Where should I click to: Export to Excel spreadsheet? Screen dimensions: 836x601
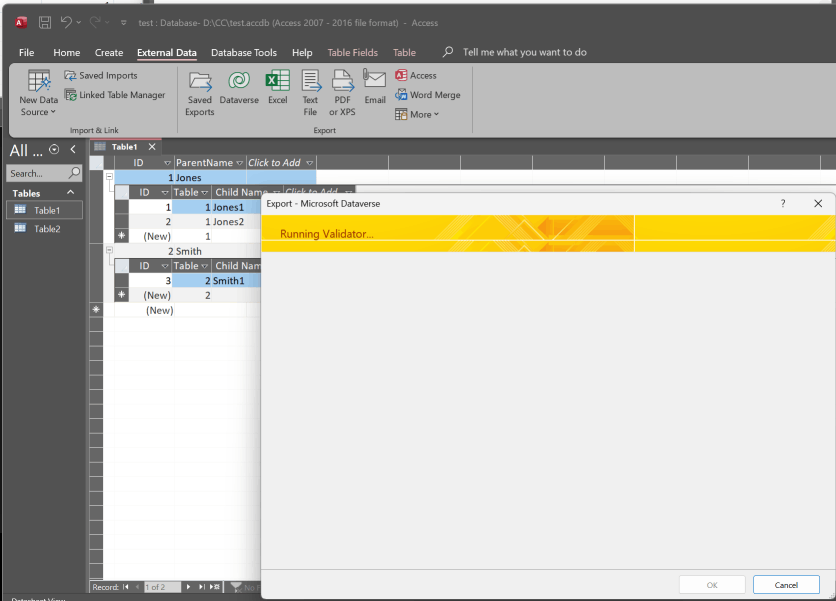tap(278, 88)
